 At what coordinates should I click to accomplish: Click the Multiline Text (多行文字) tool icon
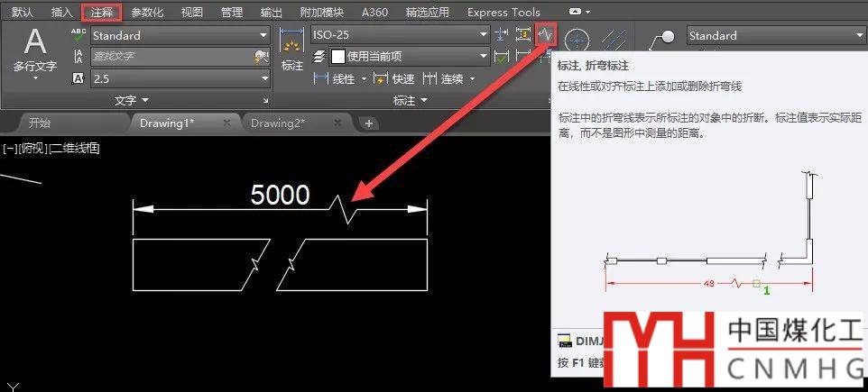(35, 42)
